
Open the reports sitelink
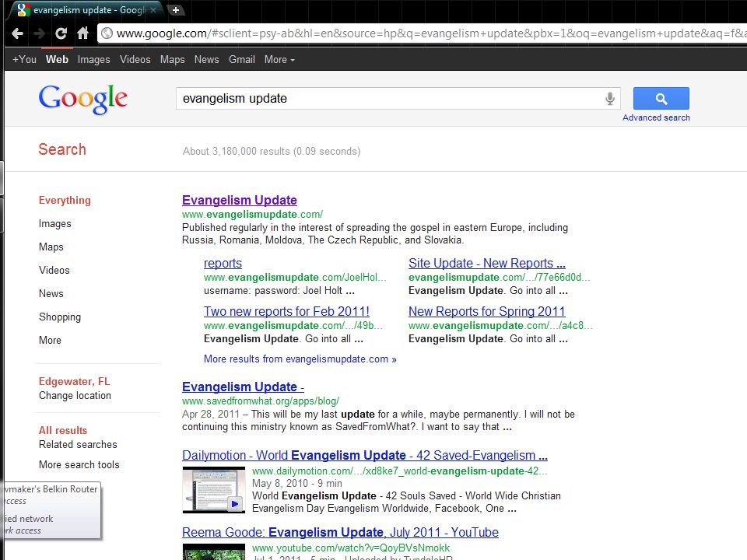223,264
